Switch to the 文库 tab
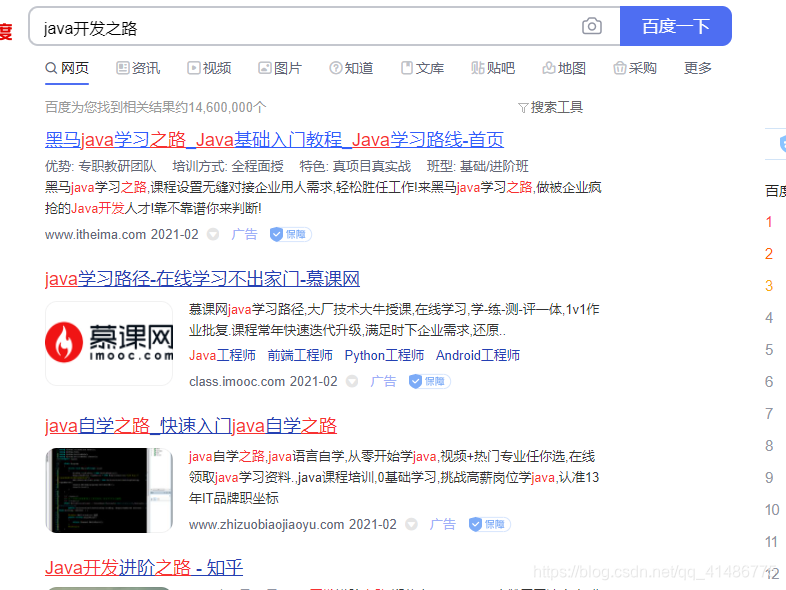 pos(422,68)
